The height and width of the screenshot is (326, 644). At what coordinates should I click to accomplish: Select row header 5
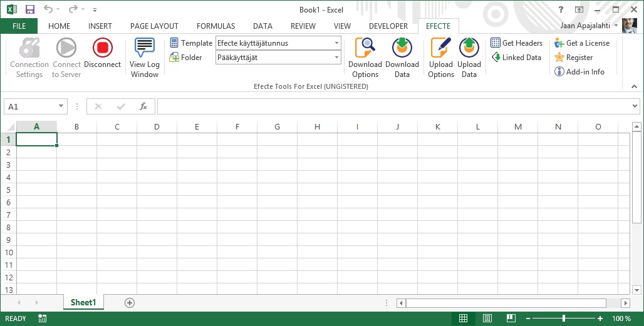(x=8, y=190)
